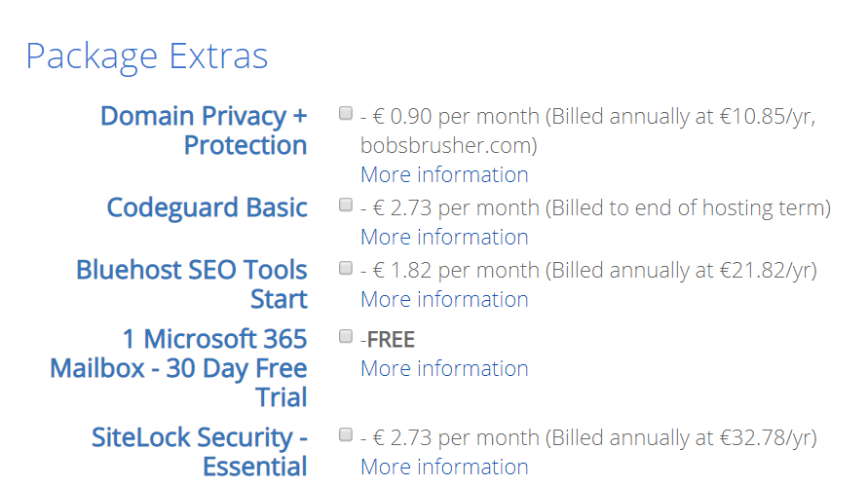The width and height of the screenshot is (868, 487).
Task: Click the Package Extras heading
Action: click(x=146, y=56)
